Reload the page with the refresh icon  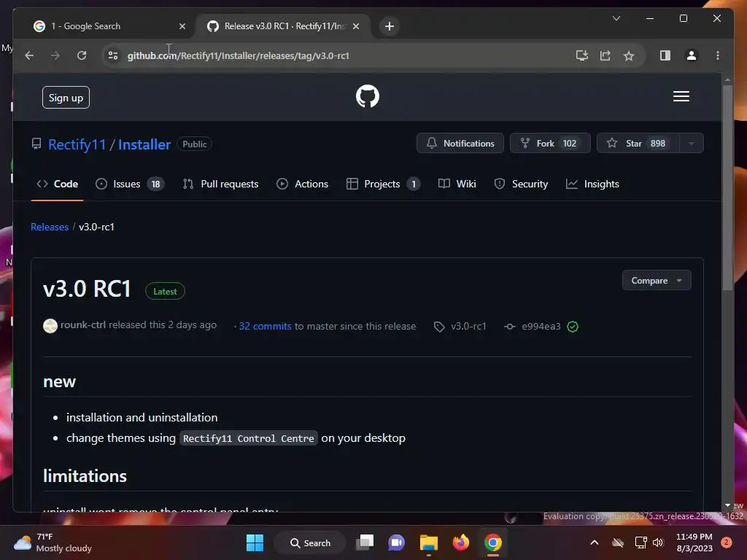(x=82, y=55)
